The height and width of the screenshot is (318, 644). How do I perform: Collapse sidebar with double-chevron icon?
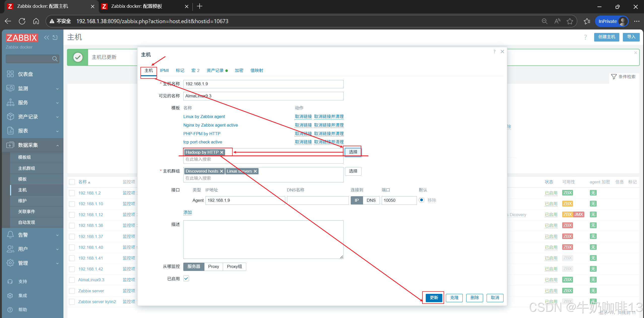click(47, 37)
